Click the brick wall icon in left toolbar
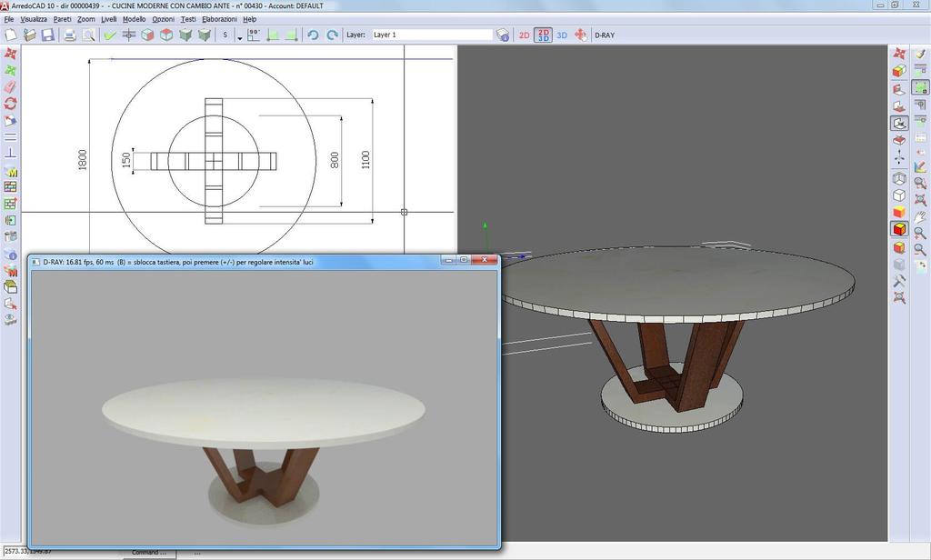Image resolution: width=931 pixels, height=560 pixels. point(10,186)
